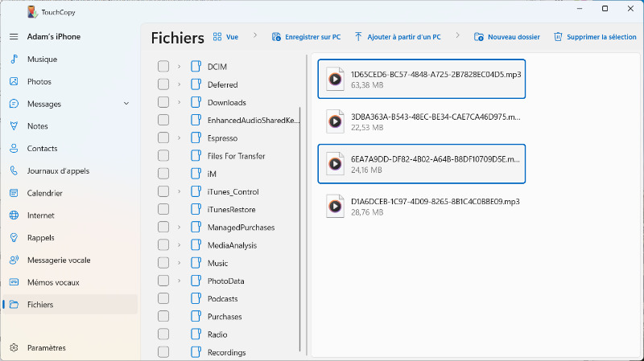Tick the checkbox beside Downloads folder
644x361 pixels.
163,102
